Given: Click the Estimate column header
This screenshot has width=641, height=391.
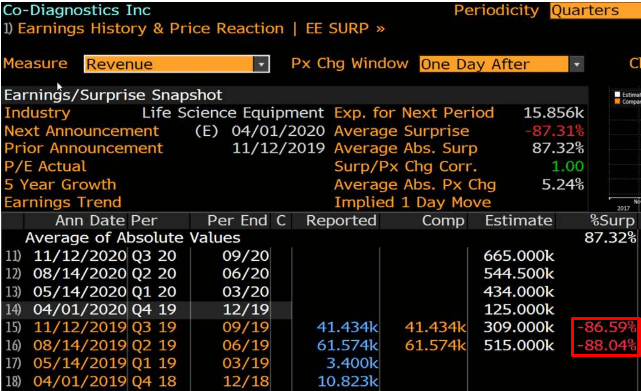Looking at the screenshot, I should [x=519, y=221].
